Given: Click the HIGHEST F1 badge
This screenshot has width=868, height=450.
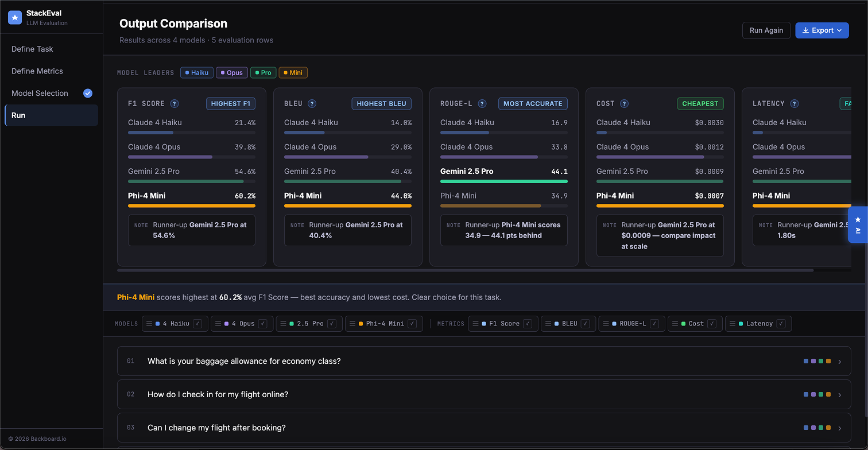Looking at the screenshot, I should coord(231,104).
